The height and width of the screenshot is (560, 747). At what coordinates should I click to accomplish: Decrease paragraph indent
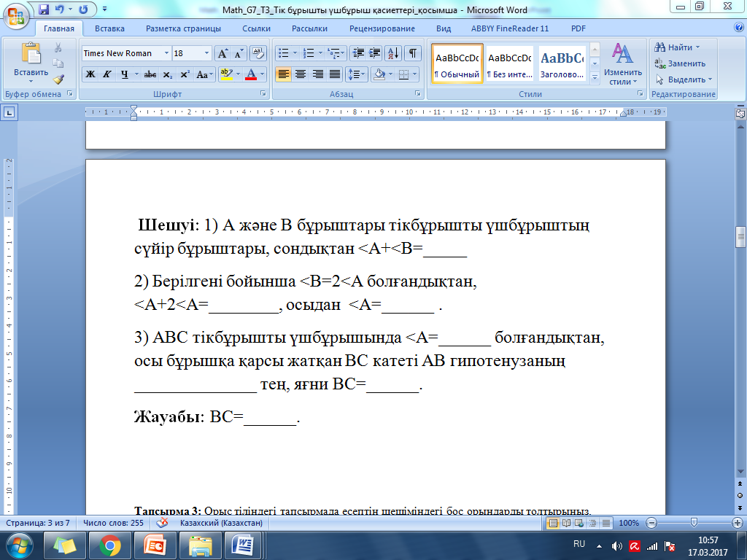pyautogui.click(x=357, y=53)
